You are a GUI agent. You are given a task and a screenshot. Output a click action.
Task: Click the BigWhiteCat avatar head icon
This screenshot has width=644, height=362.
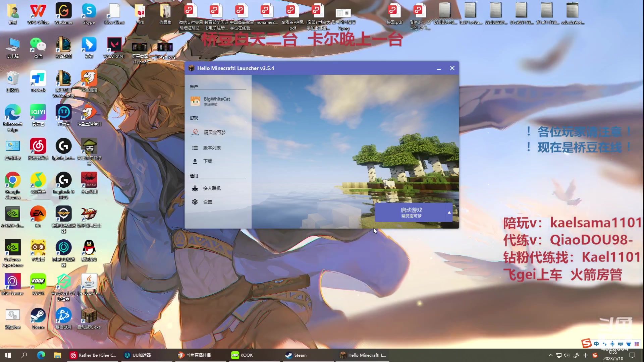(x=195, y=101)
